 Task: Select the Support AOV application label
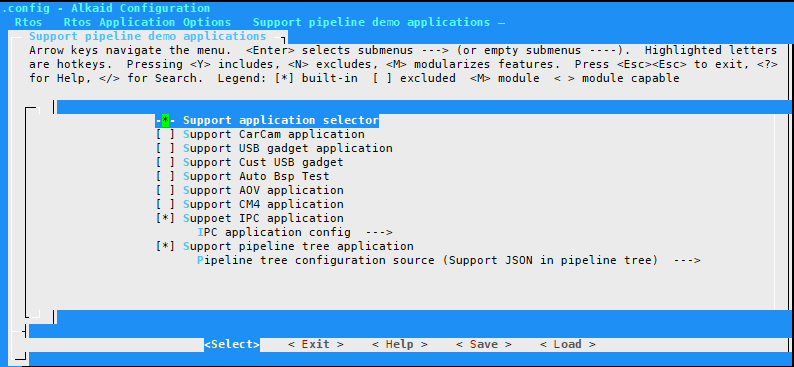[x=263, y=190]
